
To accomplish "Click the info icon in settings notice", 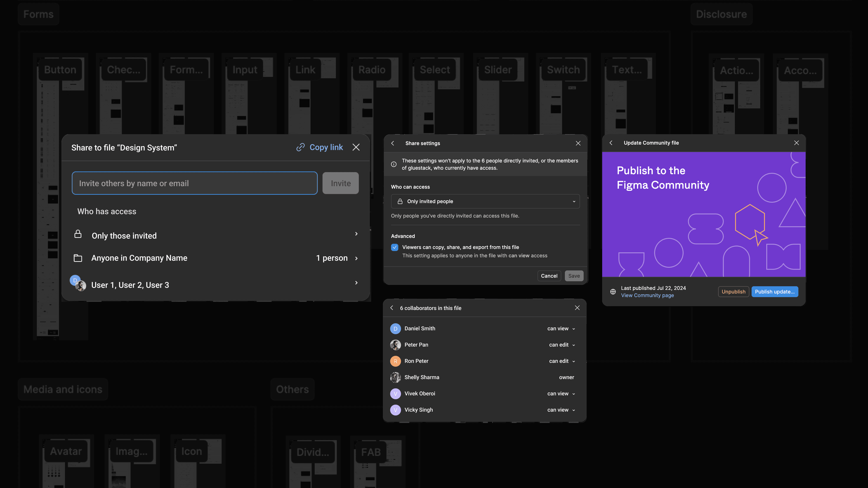I will coord(394,164).
